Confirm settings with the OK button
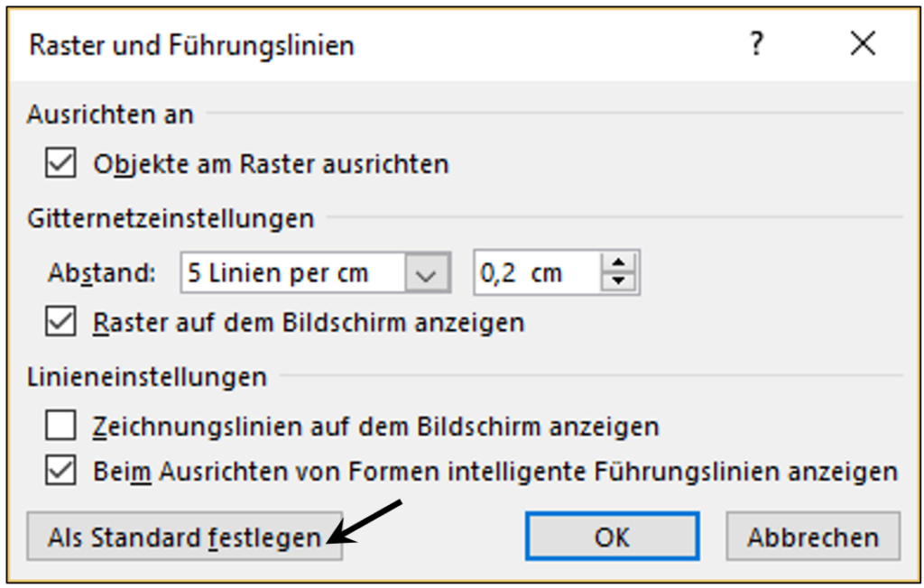 pos(612,537)
